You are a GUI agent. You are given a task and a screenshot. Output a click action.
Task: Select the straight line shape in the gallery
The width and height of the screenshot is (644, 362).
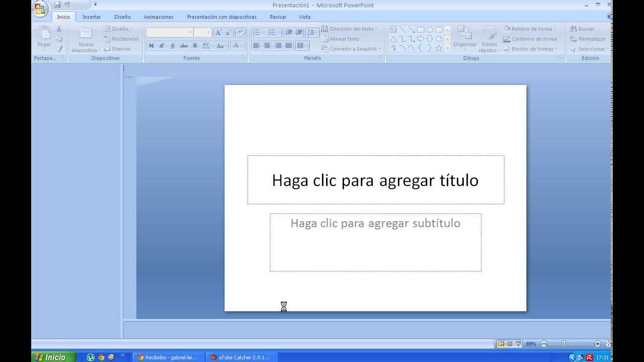tap(403, 30)
